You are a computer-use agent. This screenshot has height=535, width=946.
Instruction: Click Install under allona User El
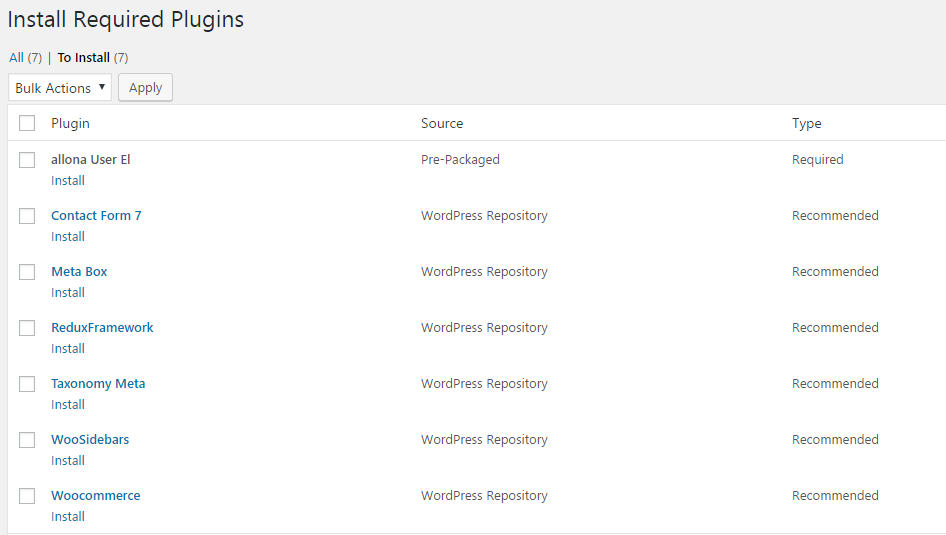(x=68, y=181)
